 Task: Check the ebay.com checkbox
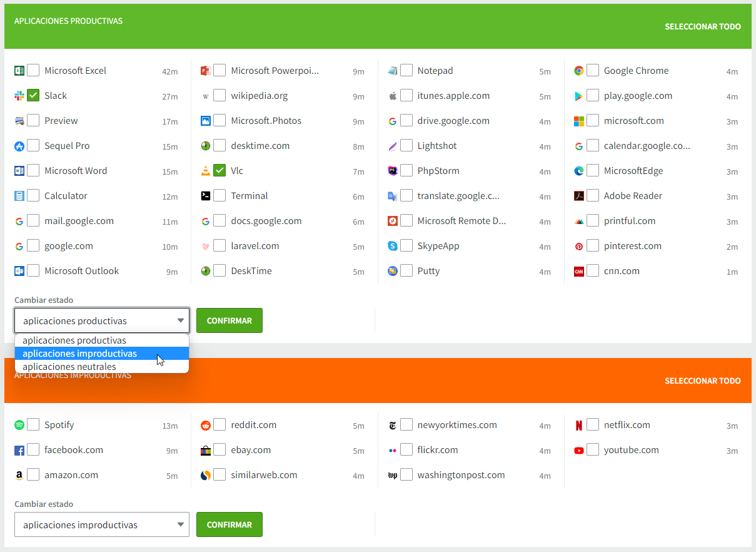tap(219, 449)
